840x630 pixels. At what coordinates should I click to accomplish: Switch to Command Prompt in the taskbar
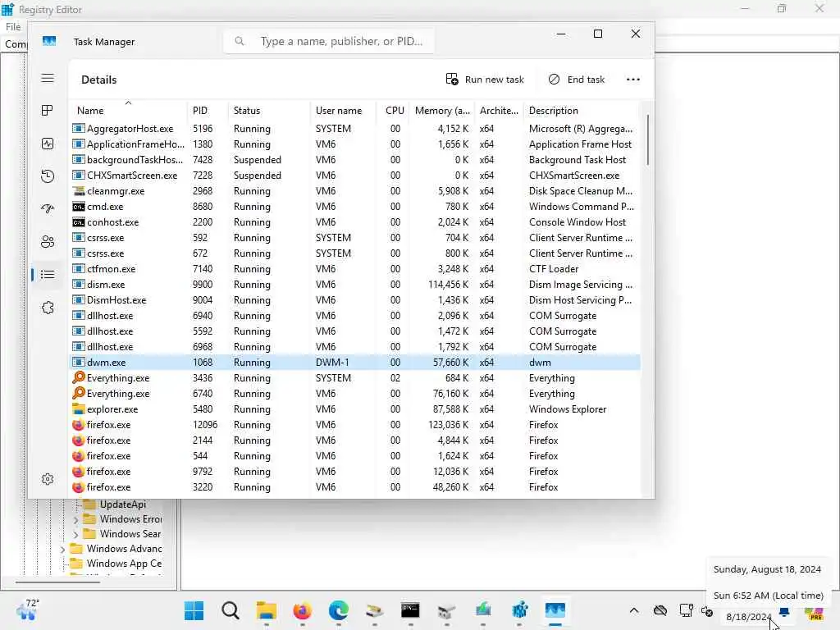pos(410,610)
